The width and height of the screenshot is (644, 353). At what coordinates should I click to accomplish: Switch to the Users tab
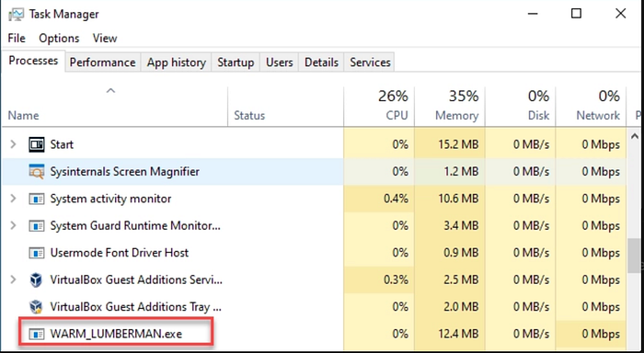280,63
